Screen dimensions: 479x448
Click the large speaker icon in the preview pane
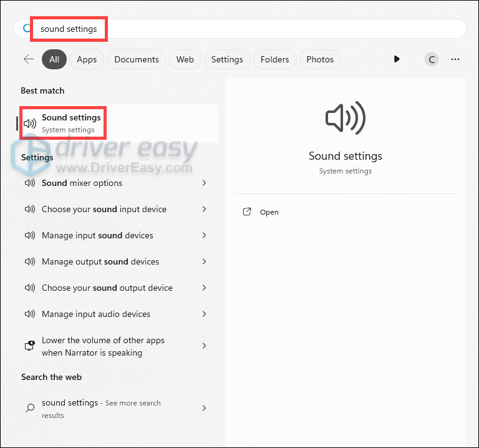pos(346,118)
